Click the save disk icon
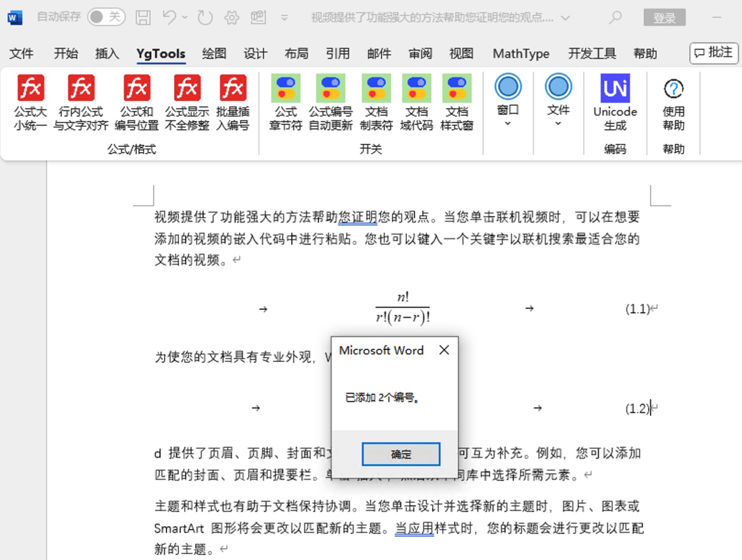The image size is (742, 560). tap(143, 17)
